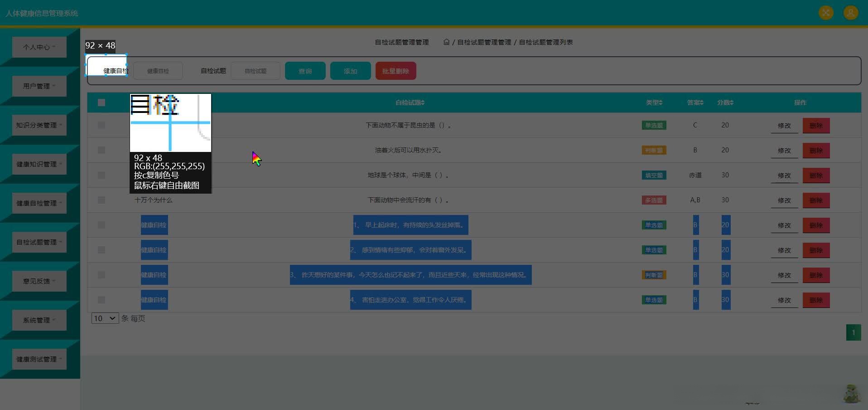Delete the 油着火后可以用水扑灭 row

click(x=816, y=151)
